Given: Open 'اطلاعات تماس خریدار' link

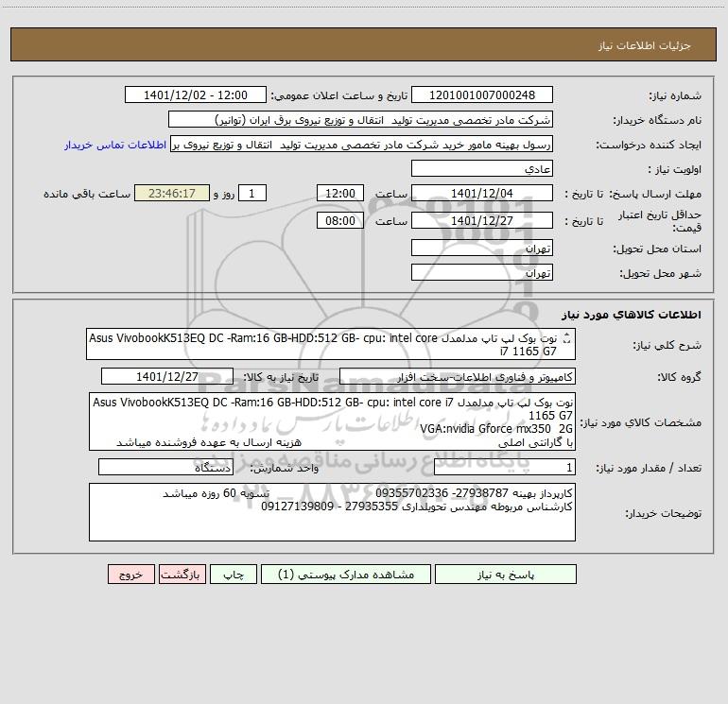Looking at the screenshot, I should point(115,145).
